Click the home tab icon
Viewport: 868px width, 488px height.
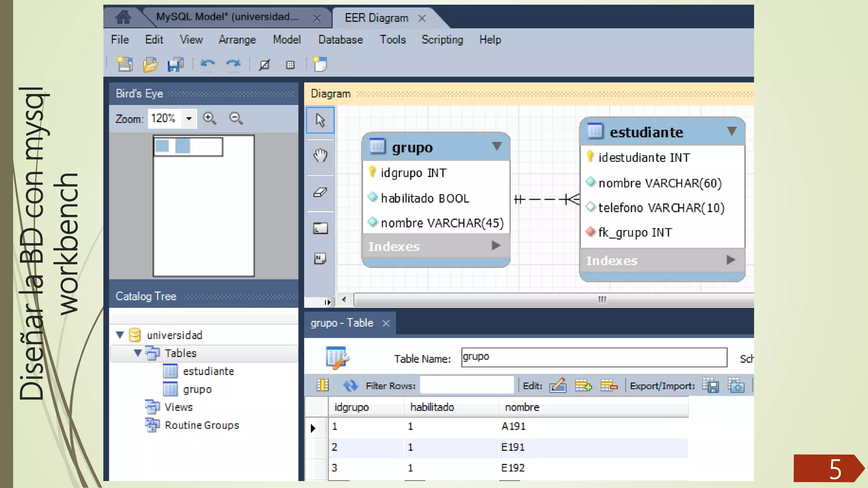123,17
